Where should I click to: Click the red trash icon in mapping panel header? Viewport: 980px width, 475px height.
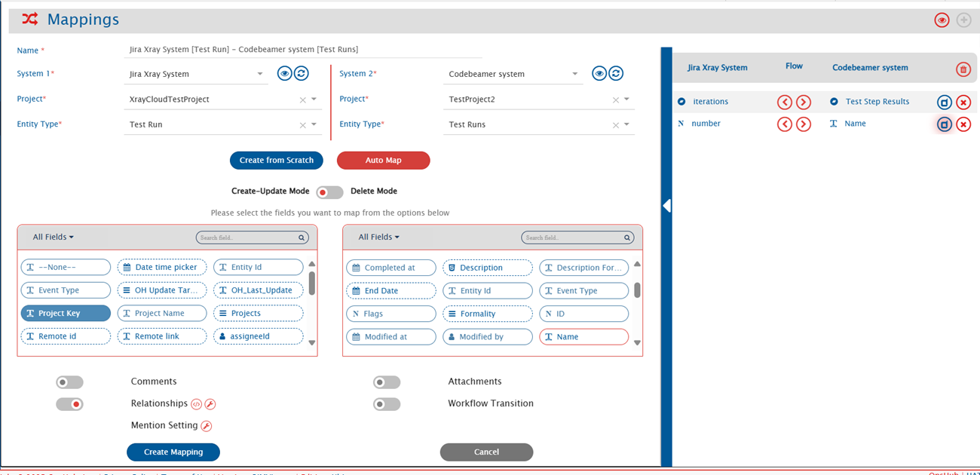(963, 69)
